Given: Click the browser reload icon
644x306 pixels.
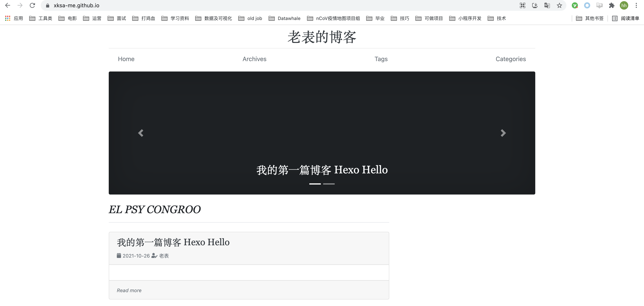Looking at the screenshot, I should [x=32, y=5].
